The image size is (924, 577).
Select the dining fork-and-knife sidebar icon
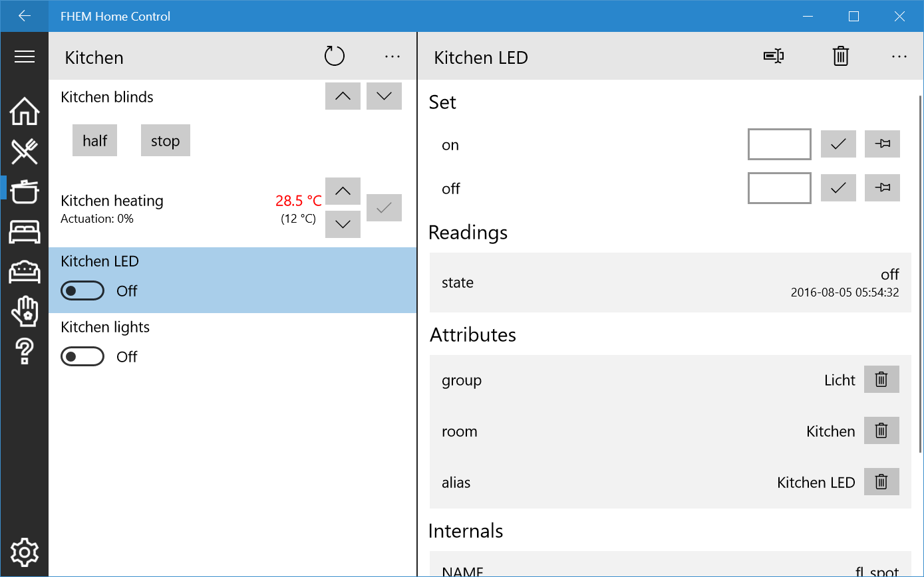25,152
